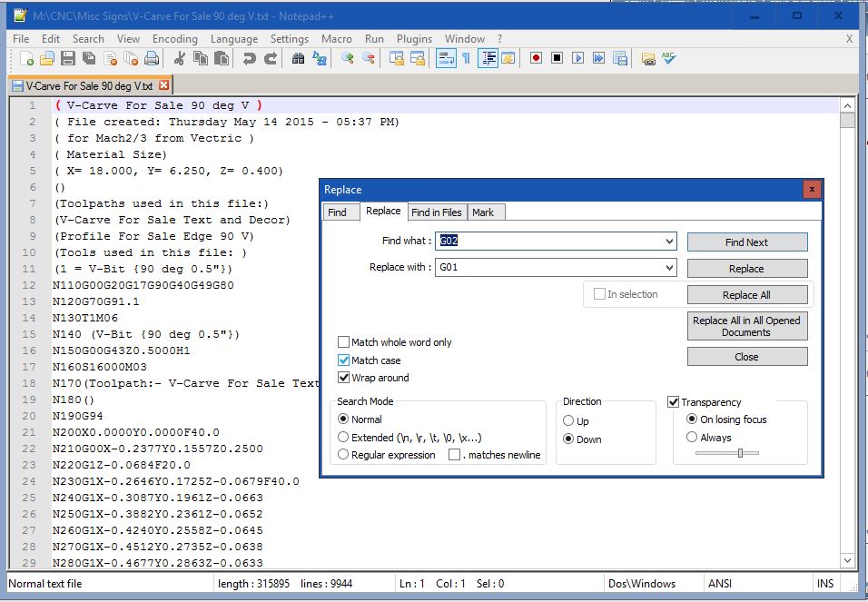Click the Find binoculars icon

299,58
